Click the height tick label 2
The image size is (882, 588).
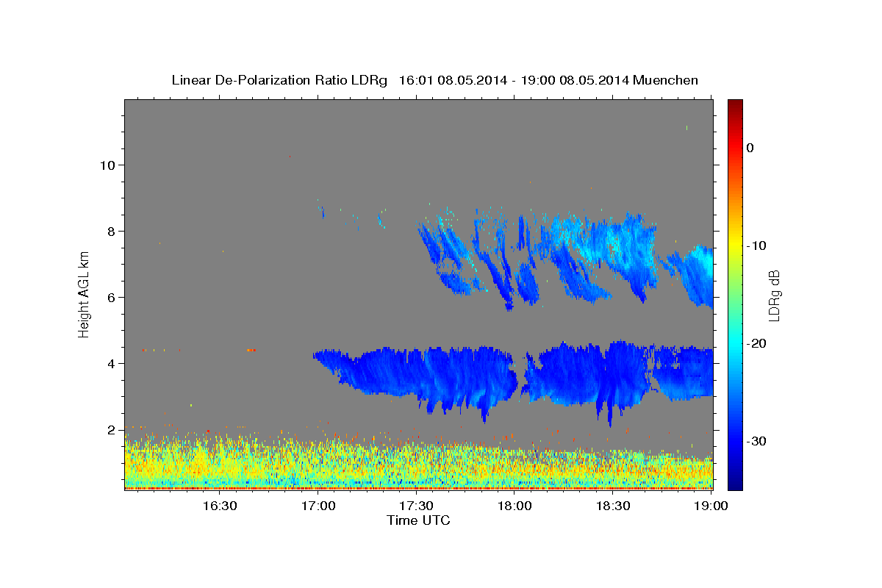point(112,430)
